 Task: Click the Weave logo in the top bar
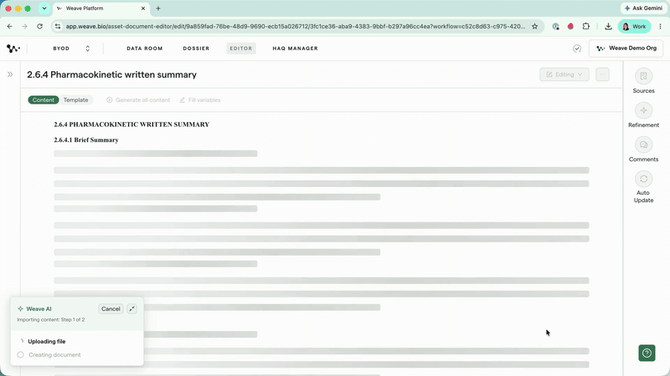pyautogui.click(x=13, y=48)
